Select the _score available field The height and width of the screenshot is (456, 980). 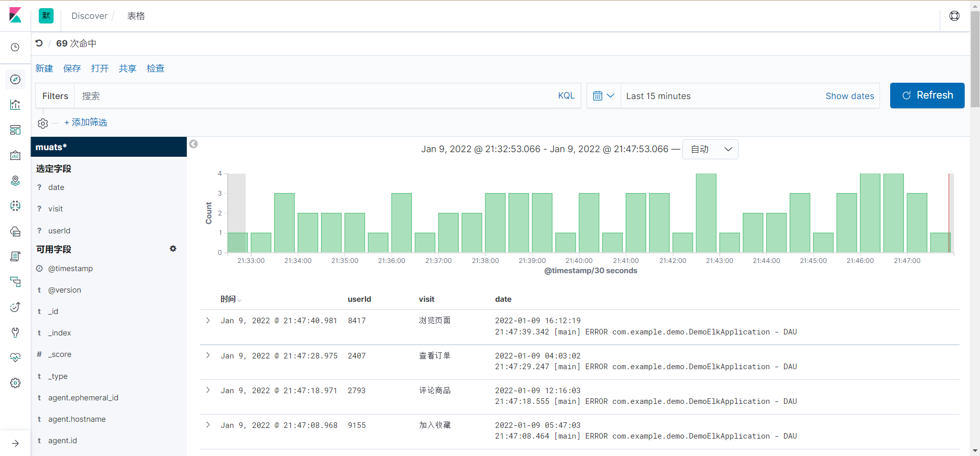60,354
